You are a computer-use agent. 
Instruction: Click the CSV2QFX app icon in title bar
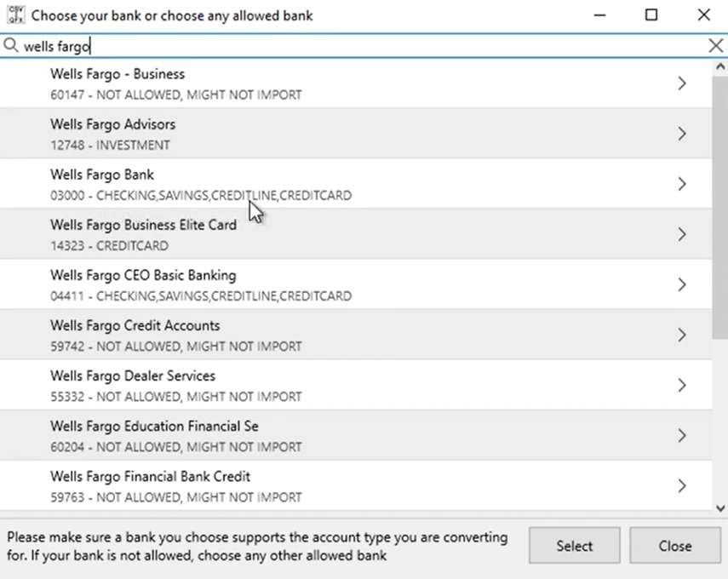coord(15,15)
